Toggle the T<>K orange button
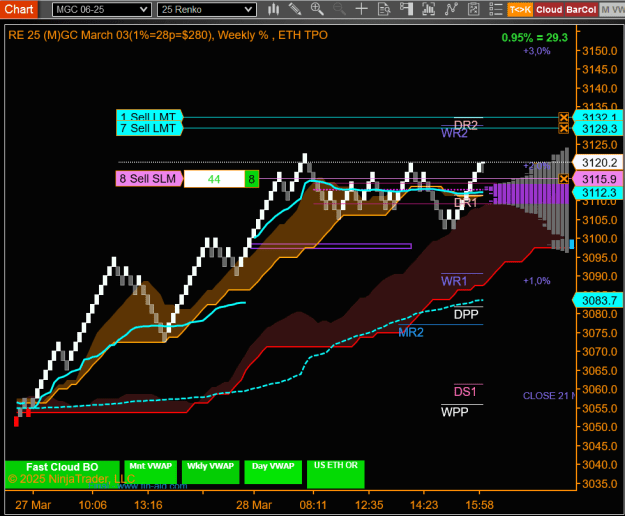The width and height of the screenshot is (625, 516). point(520,10)
